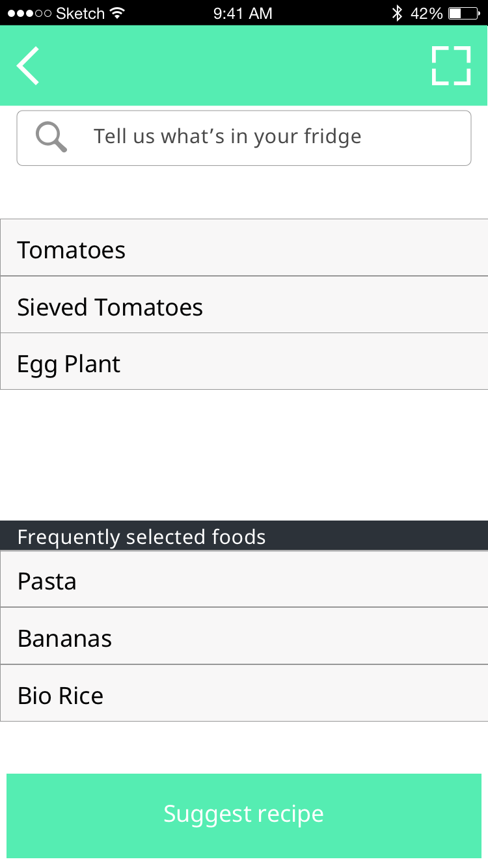Viewport: 488px width, 868px height.
Task: Choose Bananas from frequent foods
Action: click(244, 636)
